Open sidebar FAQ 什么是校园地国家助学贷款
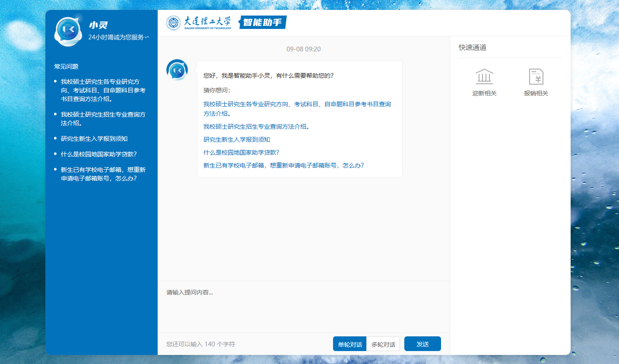The image size is (619, 364). click(x=98, y=154)
